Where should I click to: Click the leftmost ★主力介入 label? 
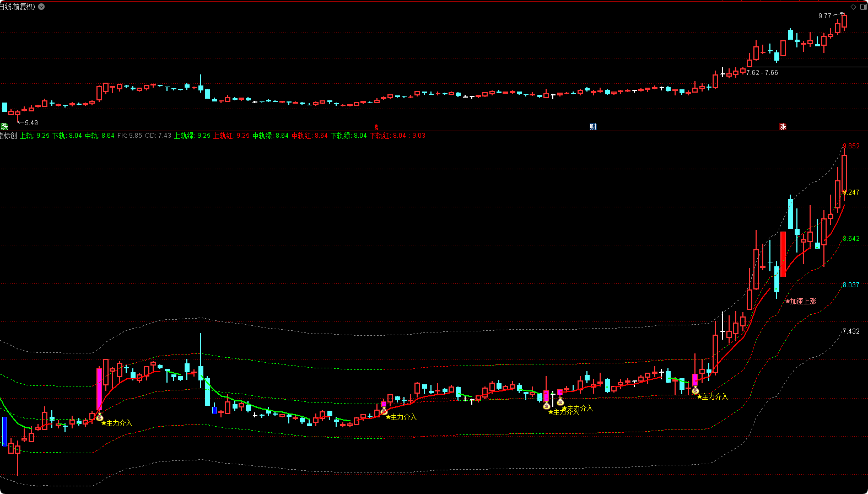point(117,423)
